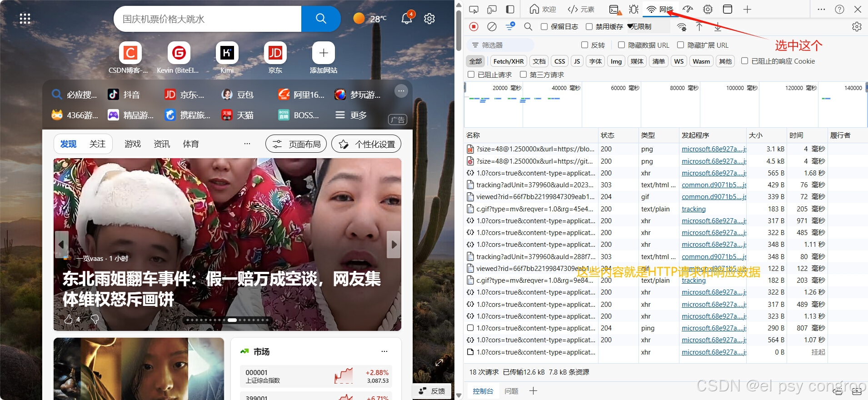The height and width of the screenshot is (400, 868).
Task: Toggle device emulation icon in DevTools
Action: pos(492,9)
